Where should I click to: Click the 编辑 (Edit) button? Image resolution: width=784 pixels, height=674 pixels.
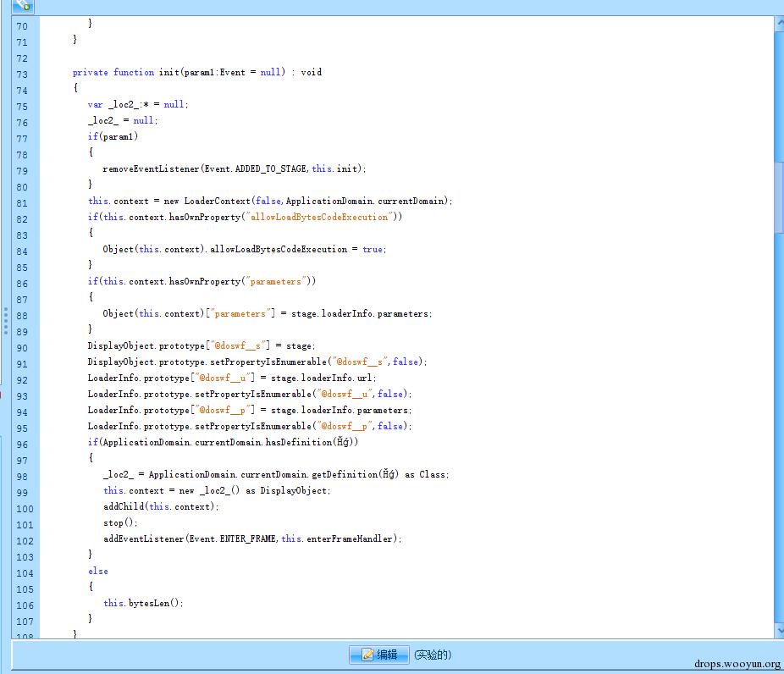[x=379, y=655]
